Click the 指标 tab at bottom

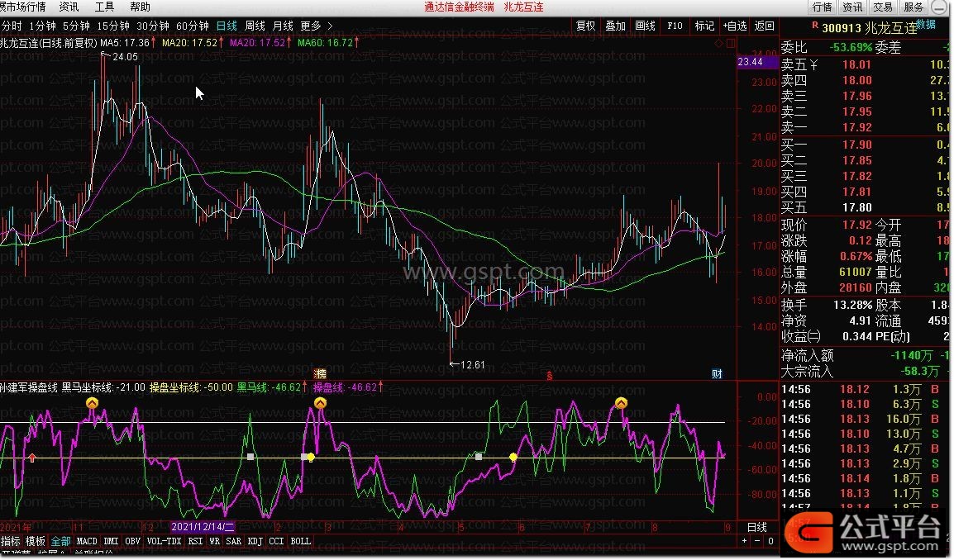[11, 541]
